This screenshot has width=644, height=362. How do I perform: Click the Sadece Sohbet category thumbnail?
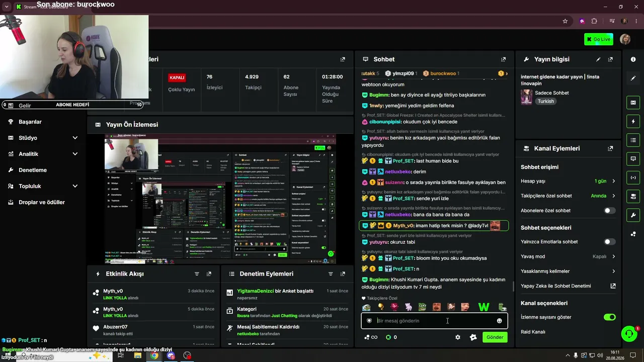526,97
